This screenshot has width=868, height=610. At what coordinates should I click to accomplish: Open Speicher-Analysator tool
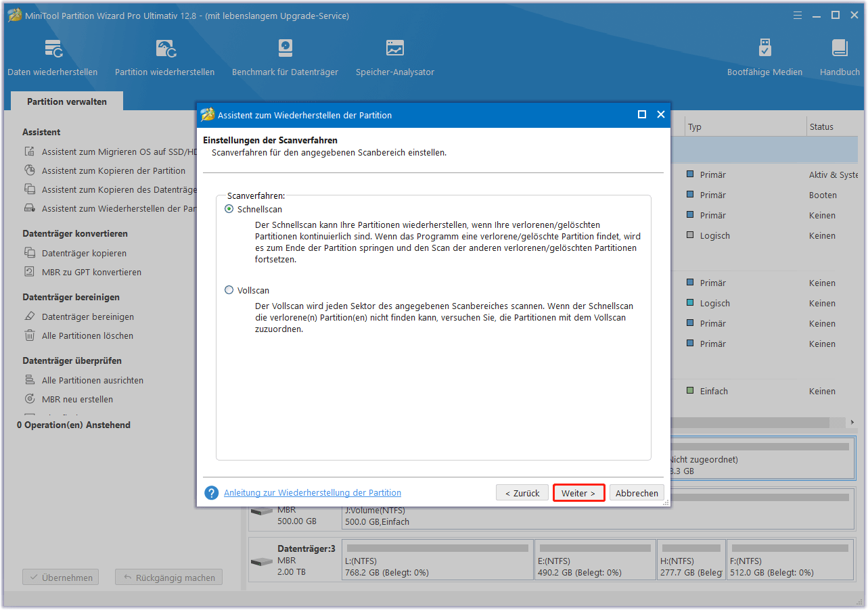(x=395, y=57)
